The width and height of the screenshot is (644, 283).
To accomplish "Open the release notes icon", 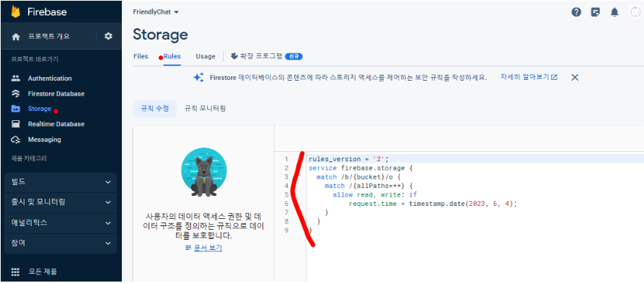I will click(596, 12).
